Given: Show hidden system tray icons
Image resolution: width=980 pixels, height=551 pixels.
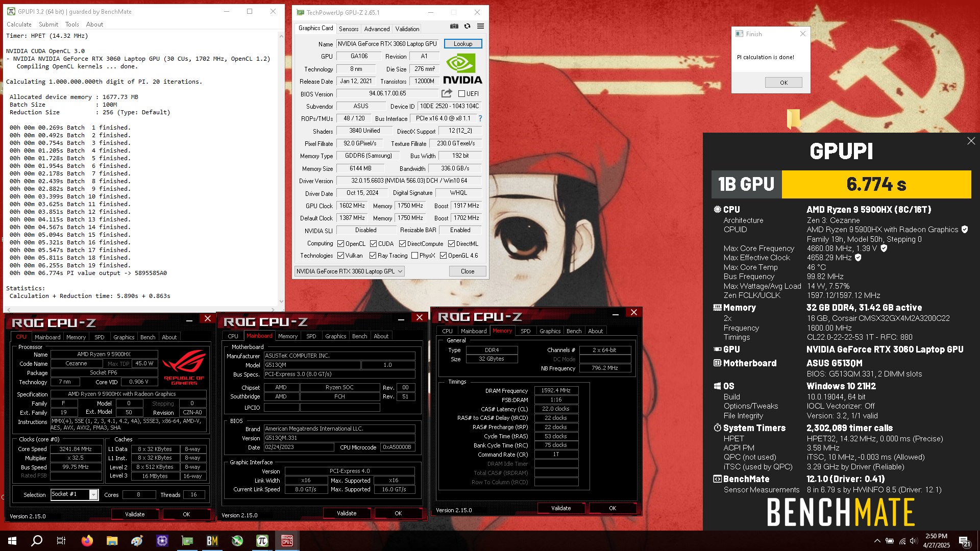Looking at the screenshot, I should point(877,541).
